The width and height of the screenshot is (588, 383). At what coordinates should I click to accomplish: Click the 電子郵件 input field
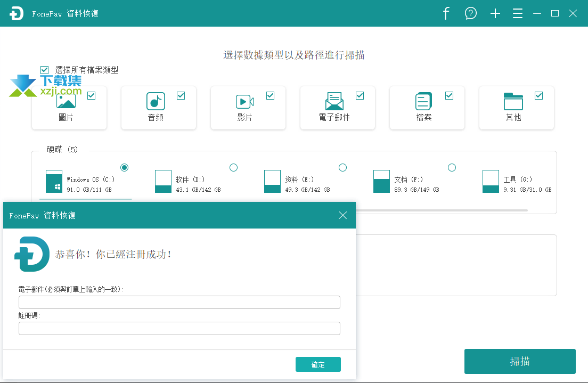coord(179,303)
